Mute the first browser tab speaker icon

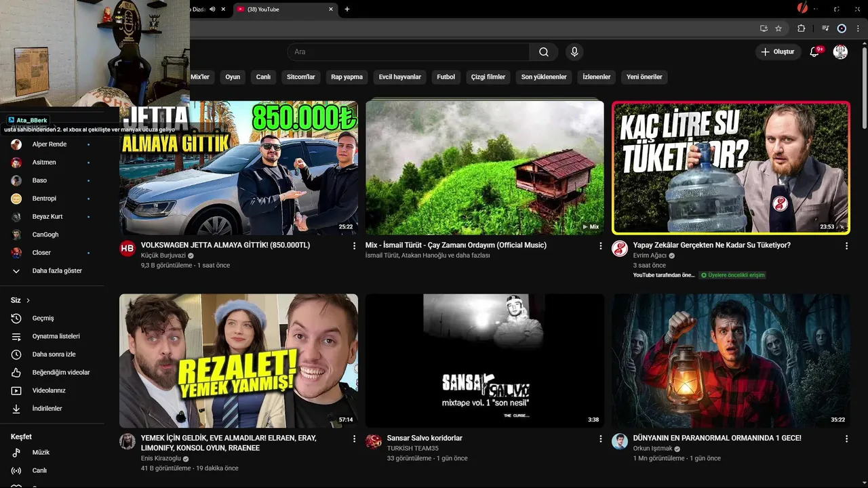point(212,9)
